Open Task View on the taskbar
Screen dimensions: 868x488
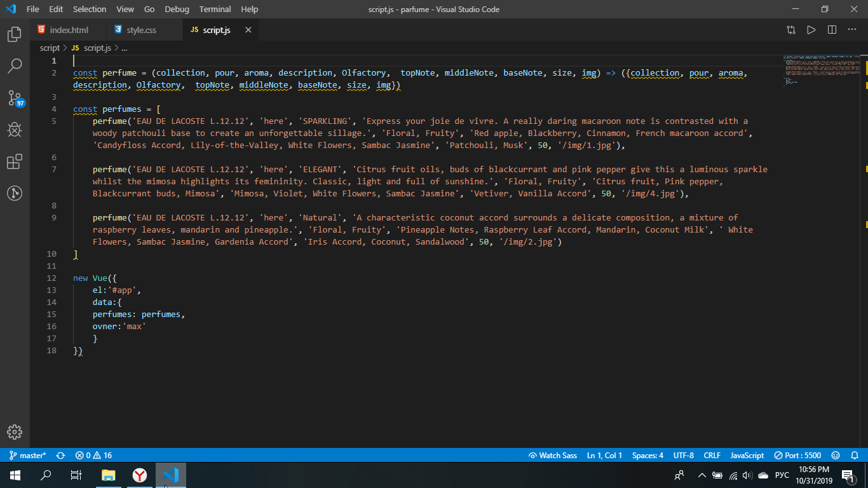pyautogui.click(x=76, y=475)
